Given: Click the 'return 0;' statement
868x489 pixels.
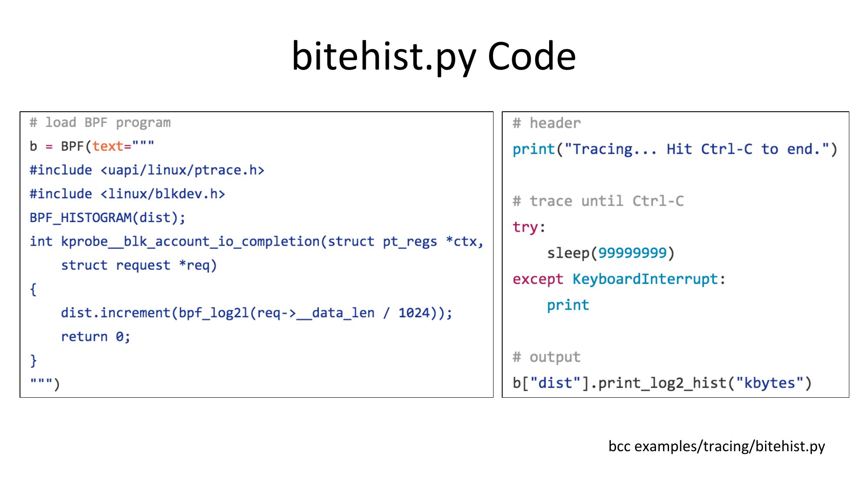Looking at the screenshot, I should tap(96, 337).
